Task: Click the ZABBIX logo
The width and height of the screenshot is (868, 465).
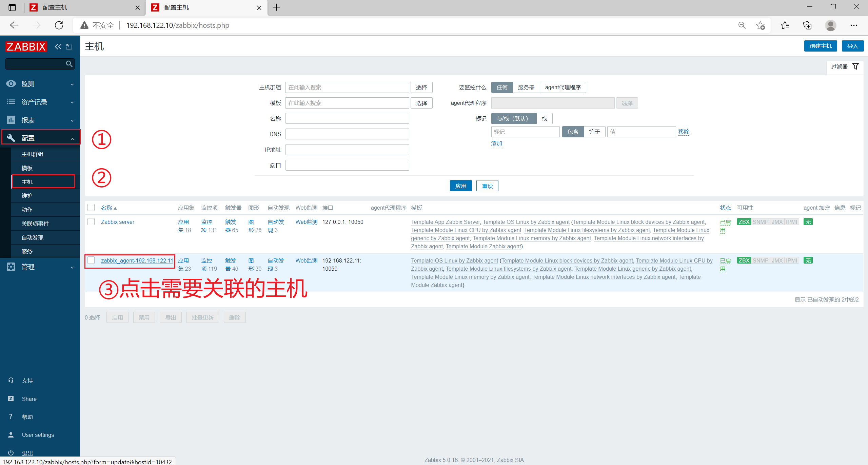Action: pyautogui.click(x=26, y=46)
